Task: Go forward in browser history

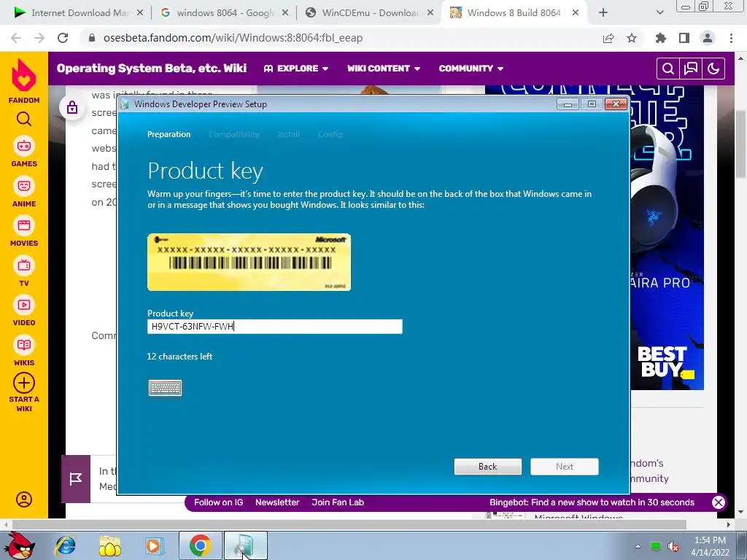Action: (x=39, y=38)
